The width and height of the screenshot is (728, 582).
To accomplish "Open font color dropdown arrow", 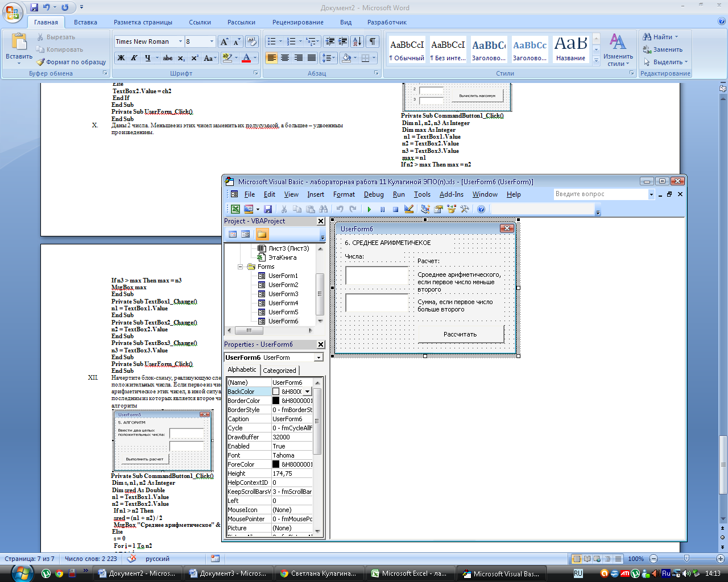I will pos(255,58).
